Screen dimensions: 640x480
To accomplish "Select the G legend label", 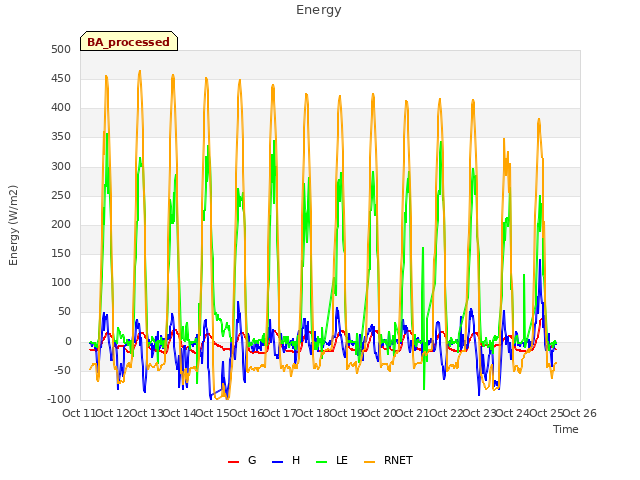I will 252,460.
